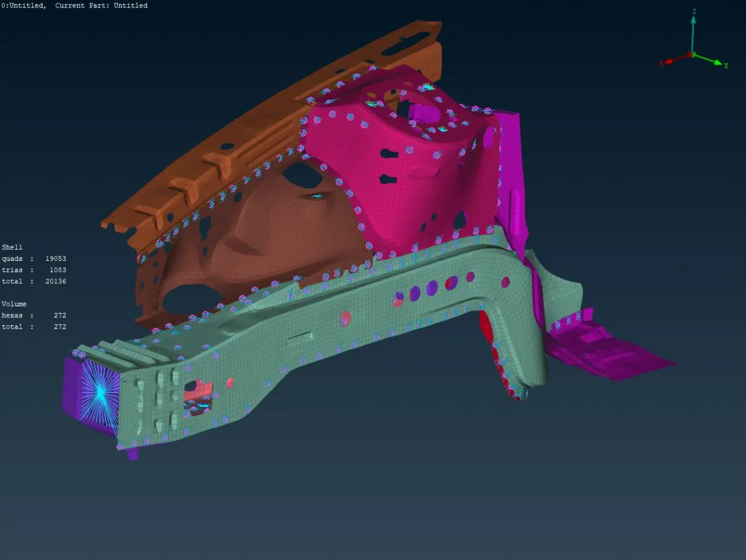Select the brown wheelhouse inner panel
The image size is (746, 560).
[x=257, y=238]
